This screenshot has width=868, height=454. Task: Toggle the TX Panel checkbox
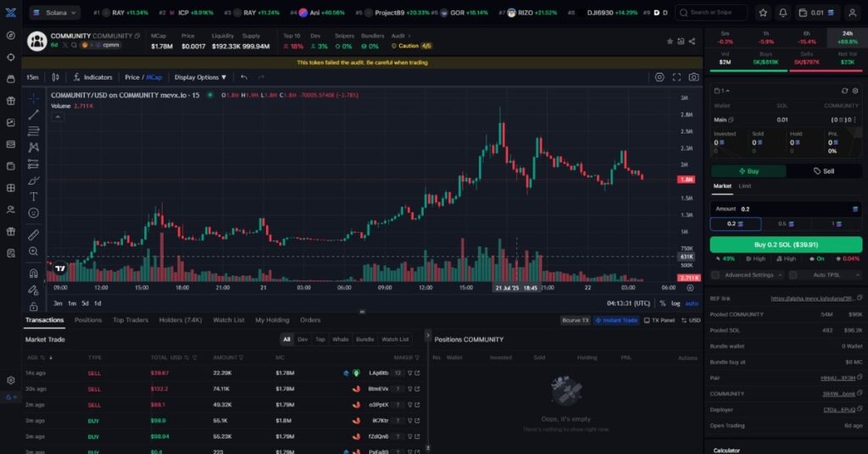point(659,320)
